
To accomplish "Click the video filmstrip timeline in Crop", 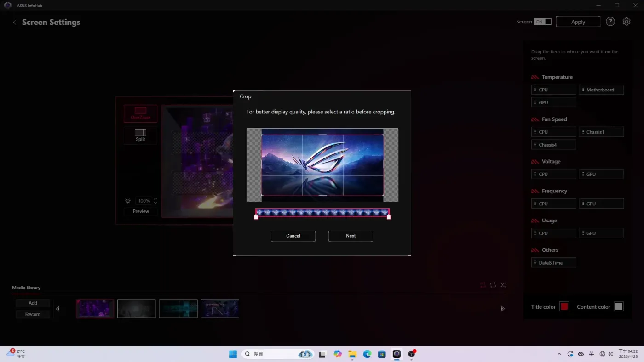I will 322,212.
